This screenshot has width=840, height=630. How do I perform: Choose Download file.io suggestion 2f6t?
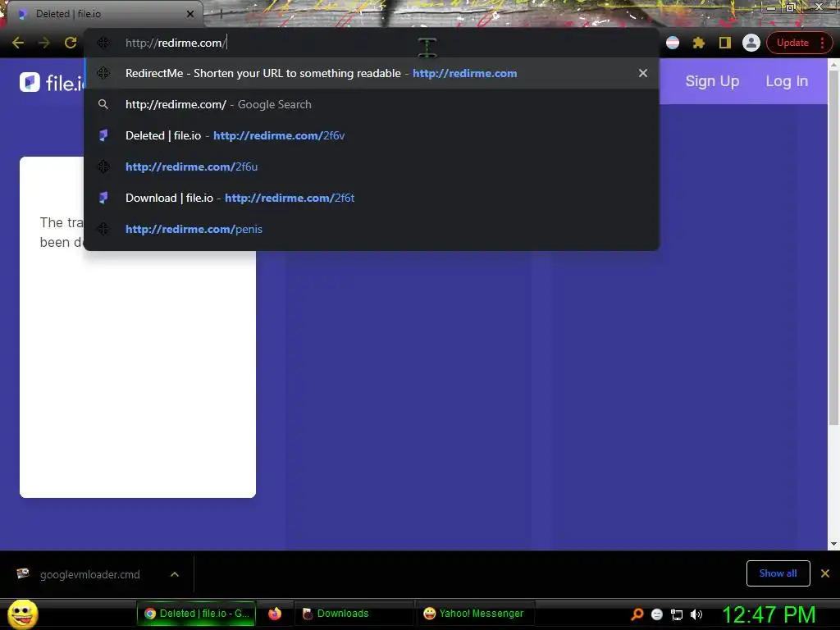click(x=372, y=198)
